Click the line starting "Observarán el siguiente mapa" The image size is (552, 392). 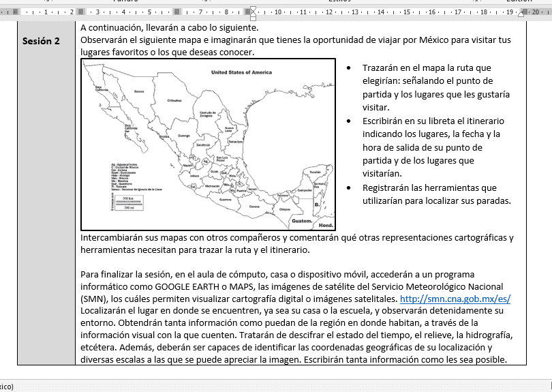click(x=296, y=40)
